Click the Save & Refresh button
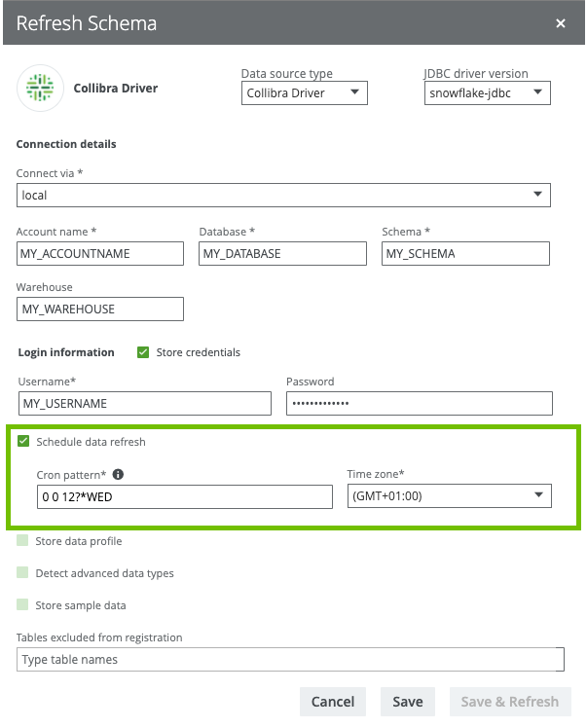This screenshot has width=587, height=728. (510, 702)
